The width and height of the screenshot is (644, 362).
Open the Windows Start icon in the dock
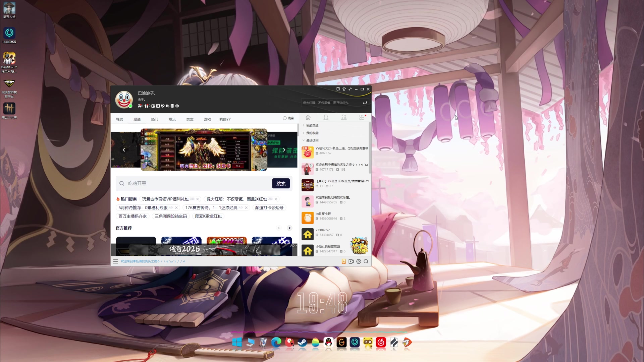[x=237, y=342]
